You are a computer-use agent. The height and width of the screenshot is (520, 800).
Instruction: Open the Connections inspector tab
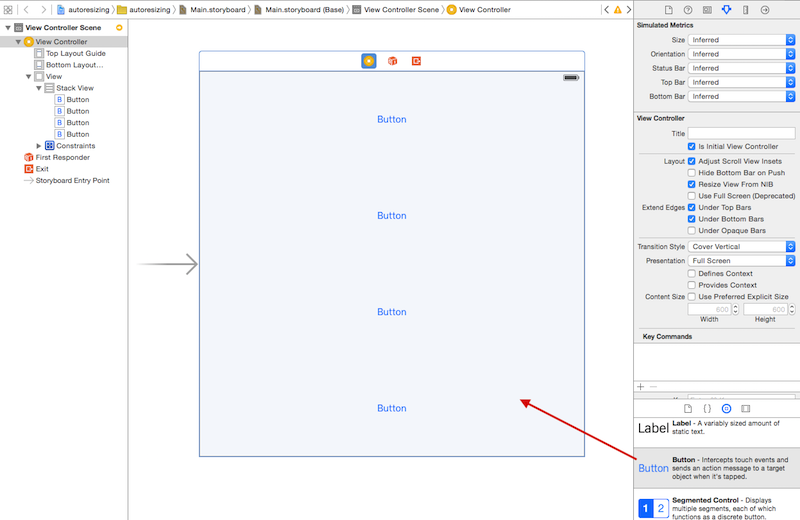coord(765,10)
